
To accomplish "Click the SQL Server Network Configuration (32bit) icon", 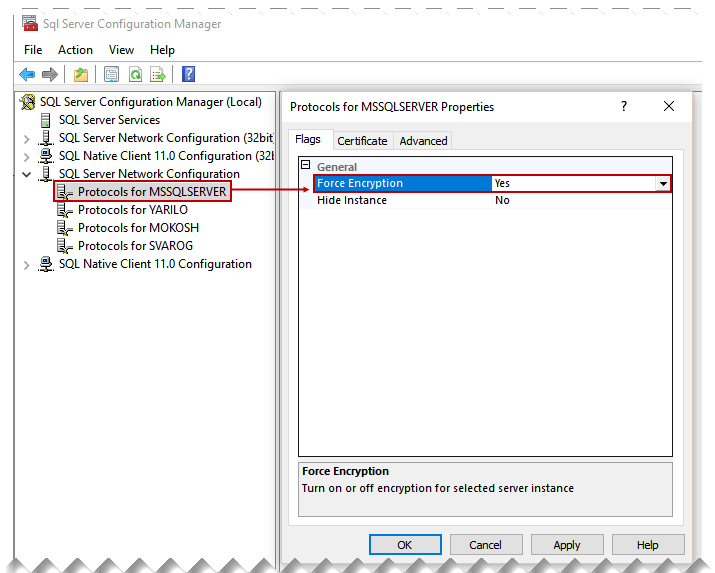I will tap(45, 138).
